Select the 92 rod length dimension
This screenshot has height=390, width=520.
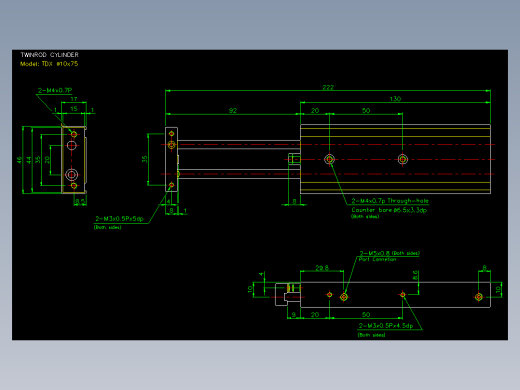(x=233, y=110)
